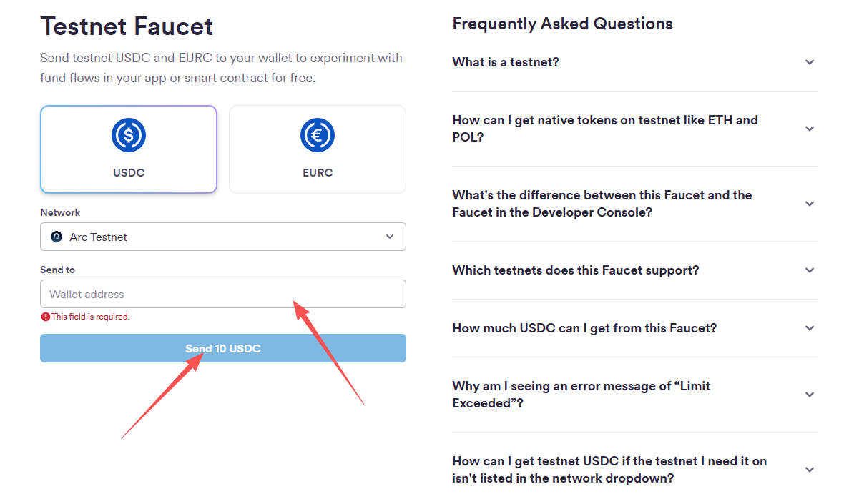Click the Arc Testnet network icon
The image size is (854, 504).
[56, 237]
